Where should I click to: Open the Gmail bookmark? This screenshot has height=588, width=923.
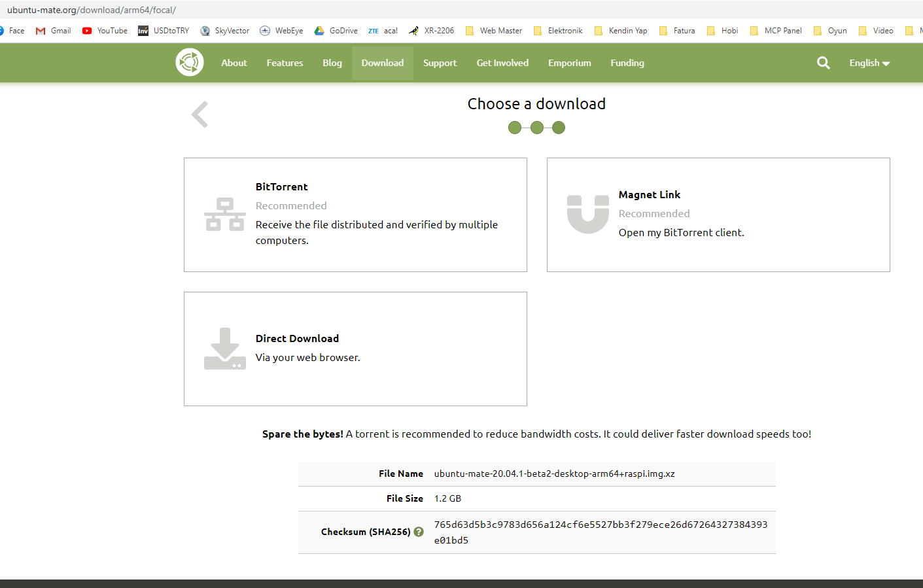tap(54, 31)
